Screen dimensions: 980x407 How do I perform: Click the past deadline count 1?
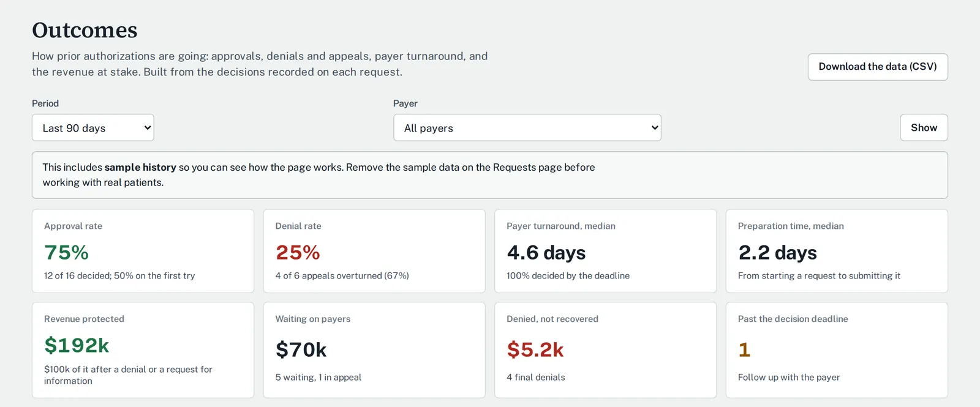744,349
